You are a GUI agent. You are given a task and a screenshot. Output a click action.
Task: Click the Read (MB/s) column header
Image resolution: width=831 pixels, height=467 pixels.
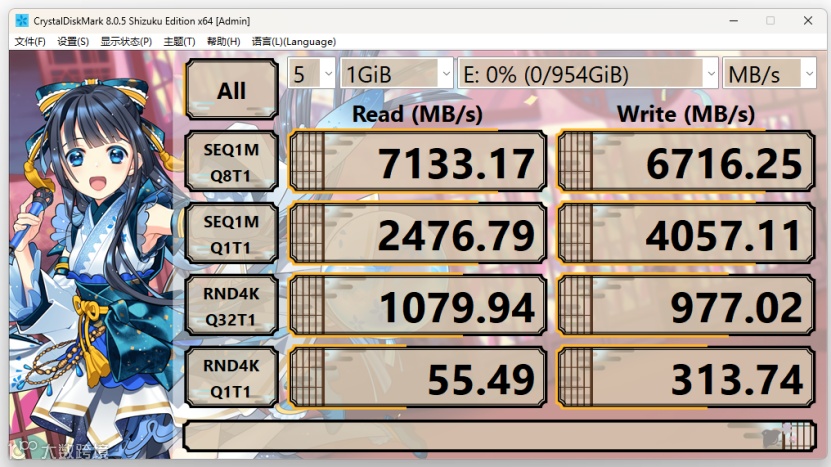click(x=418, y=114)
